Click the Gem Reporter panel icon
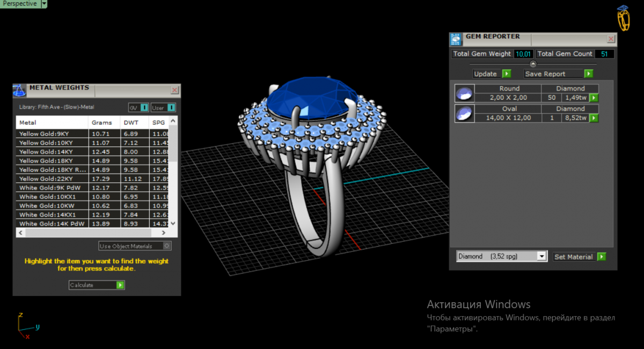Image resolution: width=644 pixels, height=349 pixels. point(456,39)
